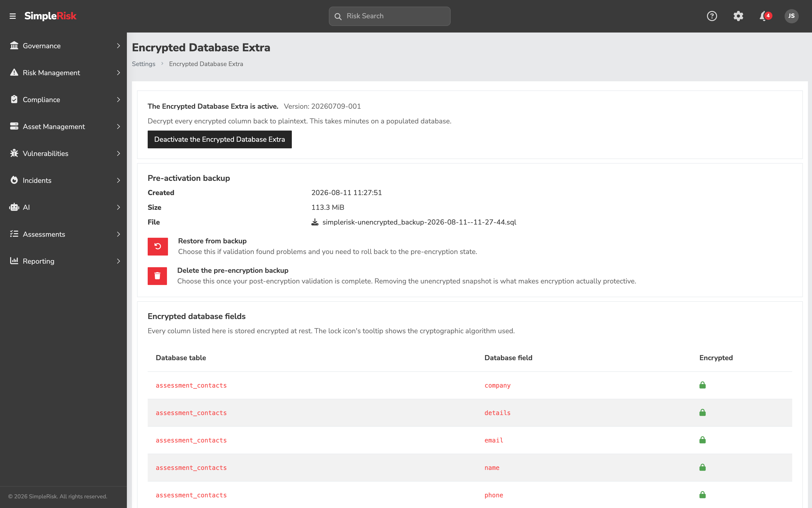Screen dimensions: 812x508
Task: Toggle the hamburger sidebar menu
Action: [13, 16]
